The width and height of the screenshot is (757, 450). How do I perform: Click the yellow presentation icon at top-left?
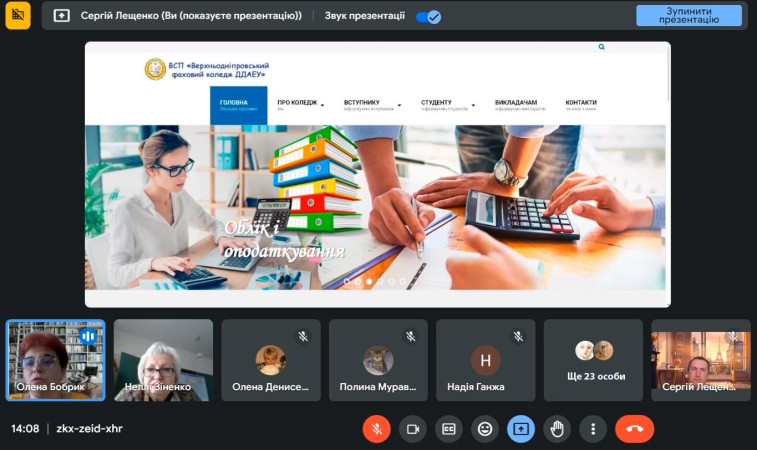click(x=18, y=16)
